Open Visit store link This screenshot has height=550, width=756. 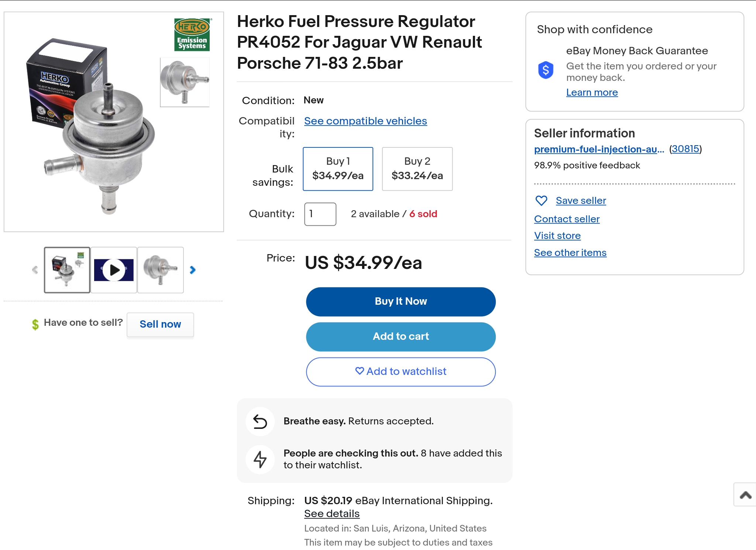[557, 236]
